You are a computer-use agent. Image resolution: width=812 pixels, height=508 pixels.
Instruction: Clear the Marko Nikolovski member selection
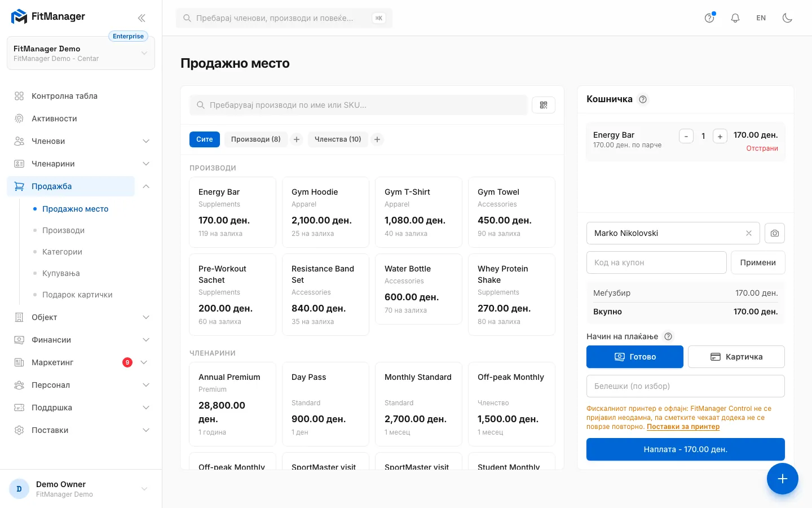pos(749,233)
